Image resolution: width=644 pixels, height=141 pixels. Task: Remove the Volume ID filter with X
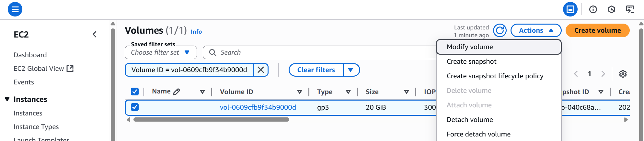coord(260,70)
